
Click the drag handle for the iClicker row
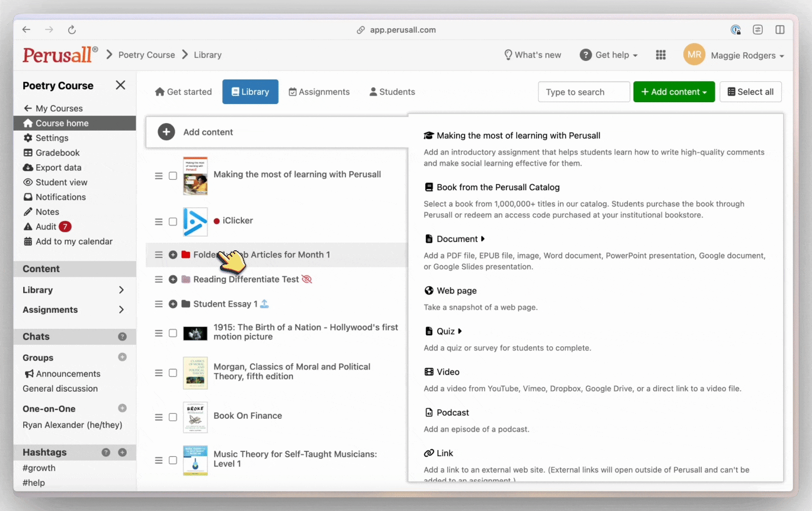point(159,221)
